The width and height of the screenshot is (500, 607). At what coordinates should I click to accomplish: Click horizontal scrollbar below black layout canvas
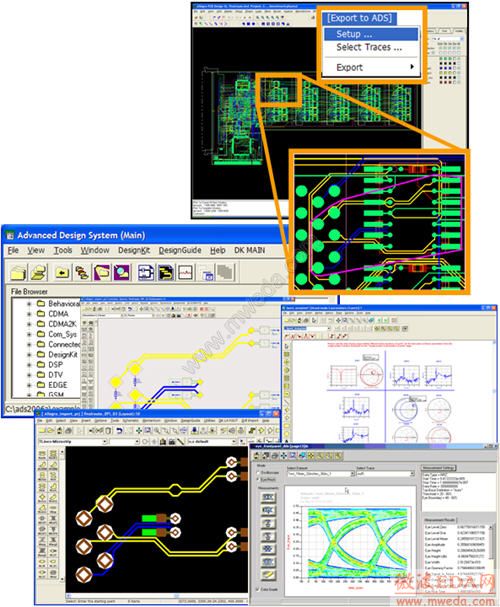point(157,595)
